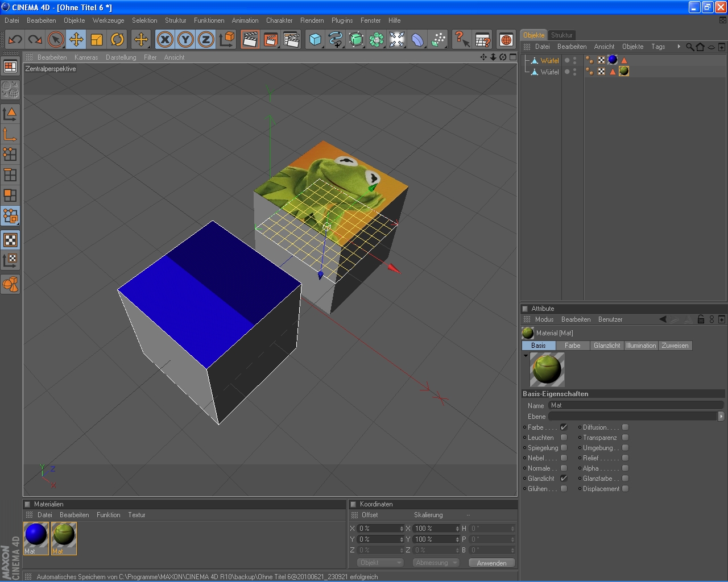Activate the texture mode checkerboard icon

(10, 240)
